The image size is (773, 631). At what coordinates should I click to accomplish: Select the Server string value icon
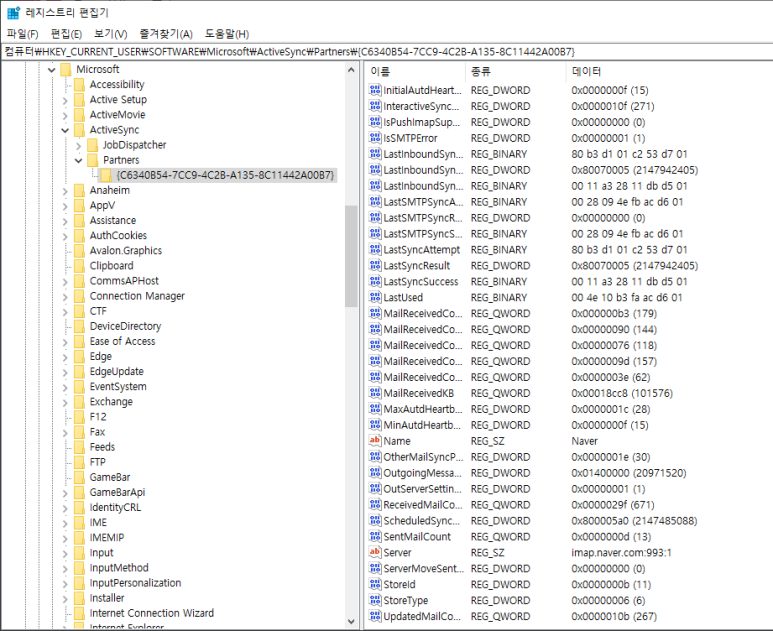coord(375,552)
